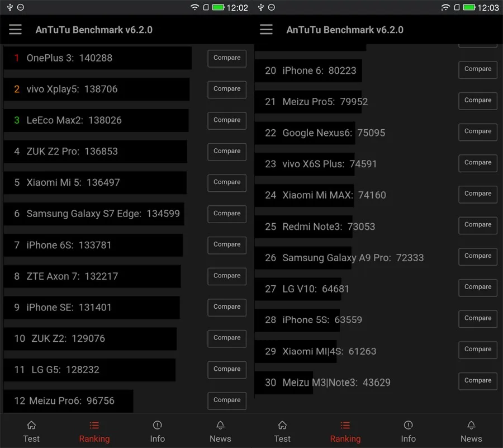Select the LG V10: 64681 ranking row
This screenshot has height=448, width=503.
coord(302,289)
